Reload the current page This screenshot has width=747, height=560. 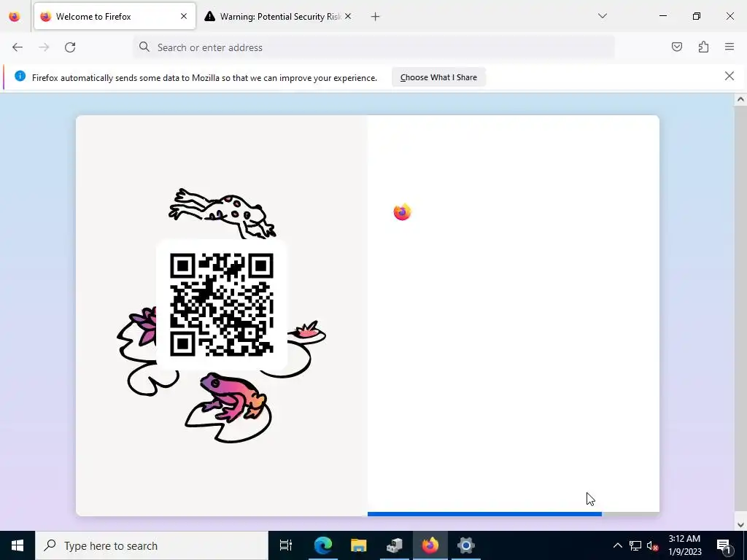coord(70,47)
